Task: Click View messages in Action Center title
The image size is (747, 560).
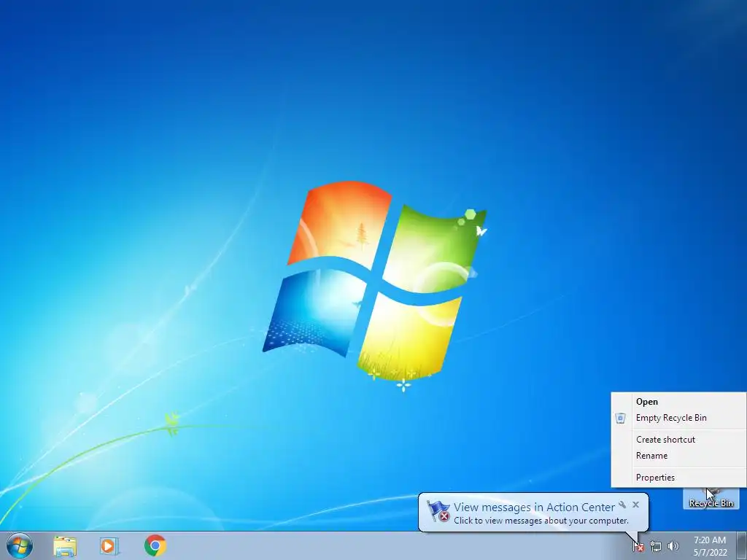Action: click(x=534, y=507)
